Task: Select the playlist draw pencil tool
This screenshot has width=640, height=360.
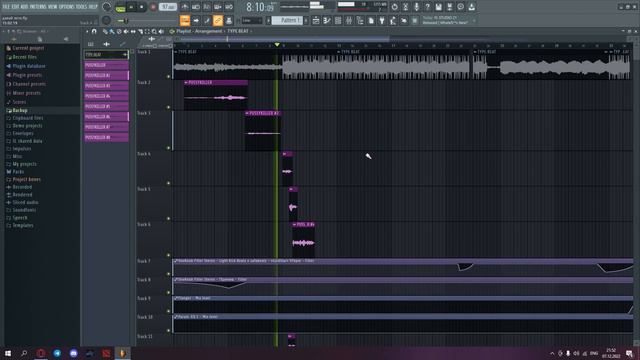Action: [x=105, y=31]
